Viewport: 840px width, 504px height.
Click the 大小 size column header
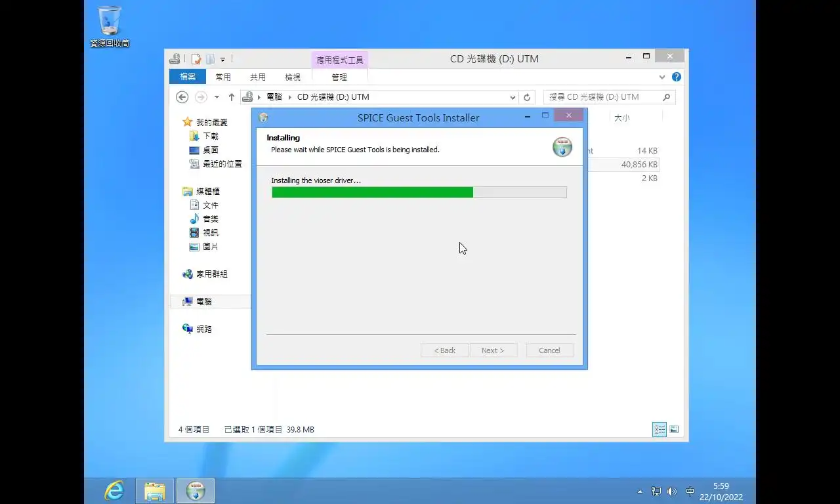click(621, 118)
